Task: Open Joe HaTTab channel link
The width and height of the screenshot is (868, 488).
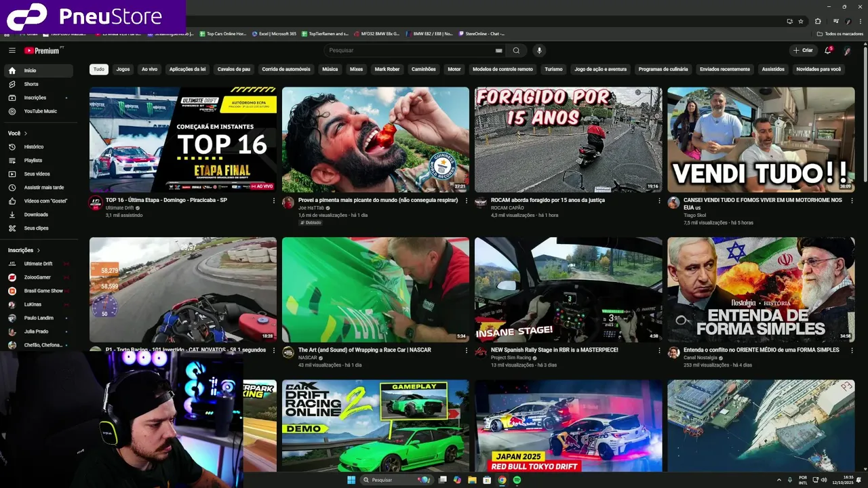Action: point(312,208)
